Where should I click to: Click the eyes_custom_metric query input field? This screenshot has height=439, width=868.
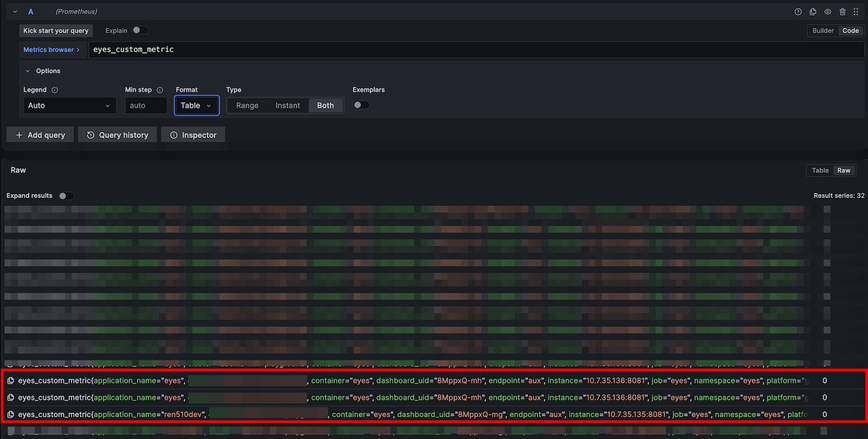475,50
